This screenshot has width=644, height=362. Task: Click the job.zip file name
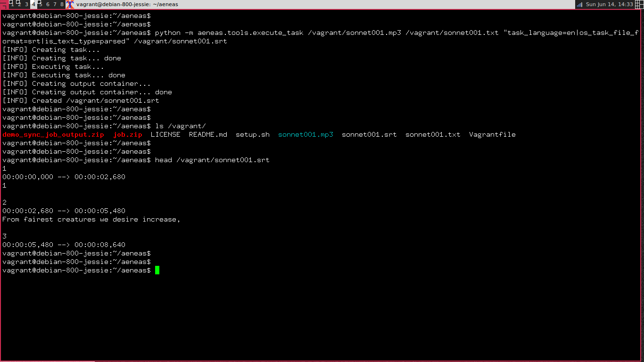128,134
